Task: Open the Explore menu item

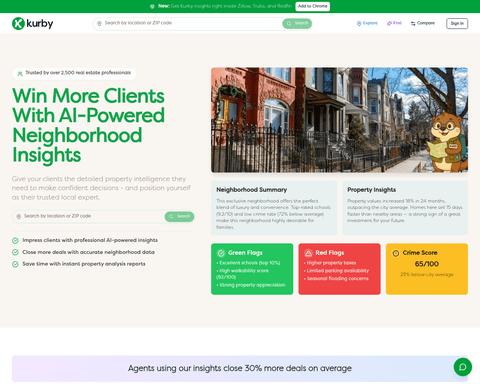Action: point(367,23)
